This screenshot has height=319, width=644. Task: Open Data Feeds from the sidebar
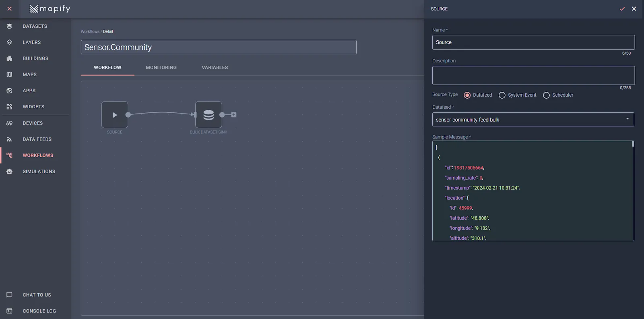coord(37,139)
